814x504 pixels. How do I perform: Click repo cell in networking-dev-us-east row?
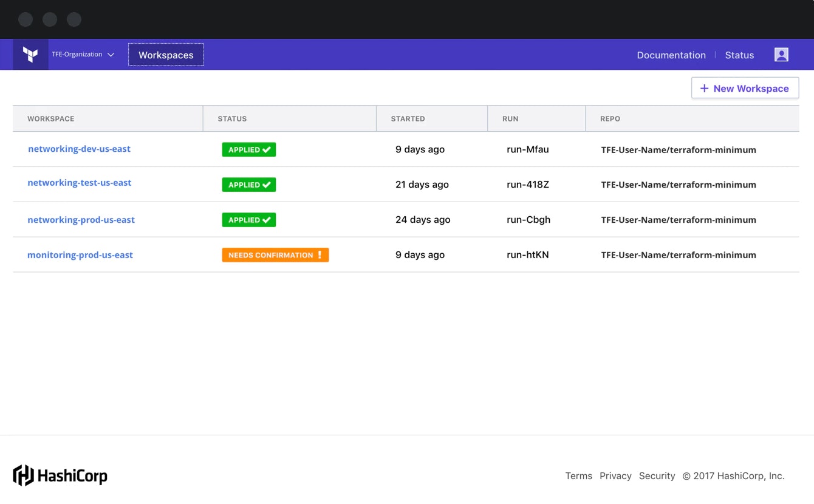click(679, 150)
